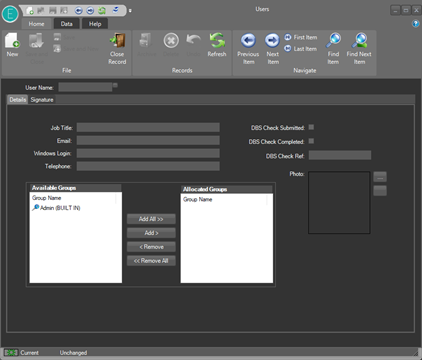Jump to Last Item
Screen dimensions: 422x360
click(301, 49)
